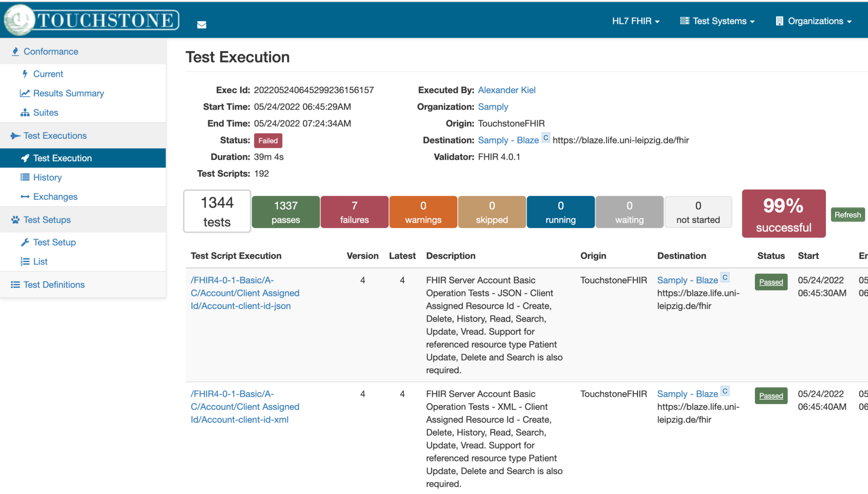
Task: Filter by 7 failures
Action: 354,212
